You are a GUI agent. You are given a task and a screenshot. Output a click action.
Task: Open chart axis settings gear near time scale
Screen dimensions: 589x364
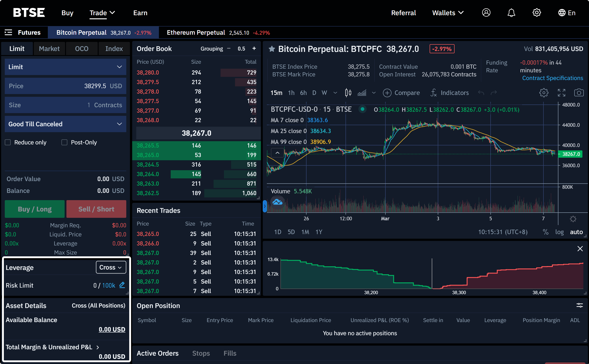pyautogui.click(x=573, y=219)
